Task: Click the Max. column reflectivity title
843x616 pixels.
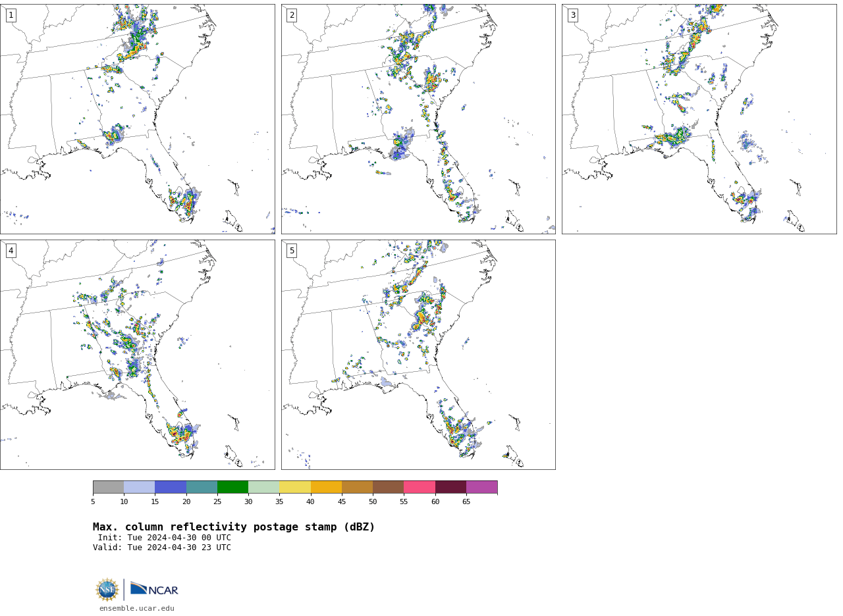Action: click(234, 527)
